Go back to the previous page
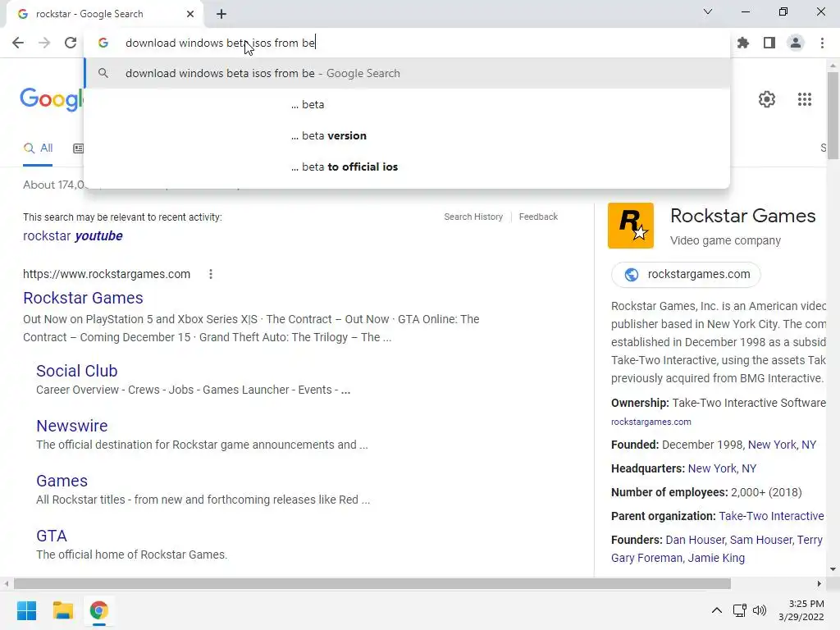This screenshot has width=840, height=630. tap(18, 43)
